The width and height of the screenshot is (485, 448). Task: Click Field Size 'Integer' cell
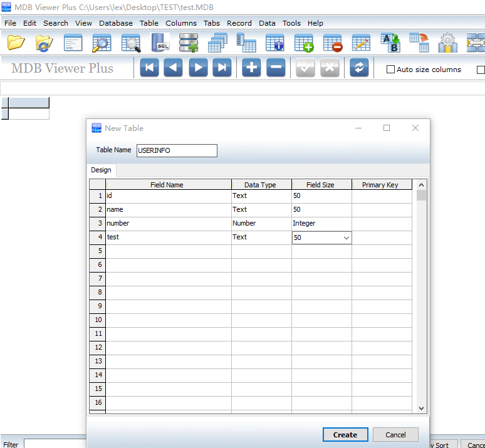pyautogui.click(x=321, y=224)
